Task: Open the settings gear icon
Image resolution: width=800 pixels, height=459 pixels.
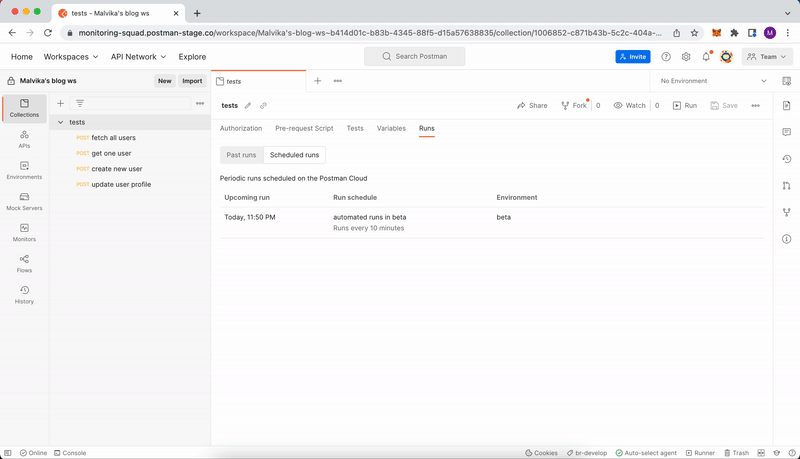Action: (686, 57)
